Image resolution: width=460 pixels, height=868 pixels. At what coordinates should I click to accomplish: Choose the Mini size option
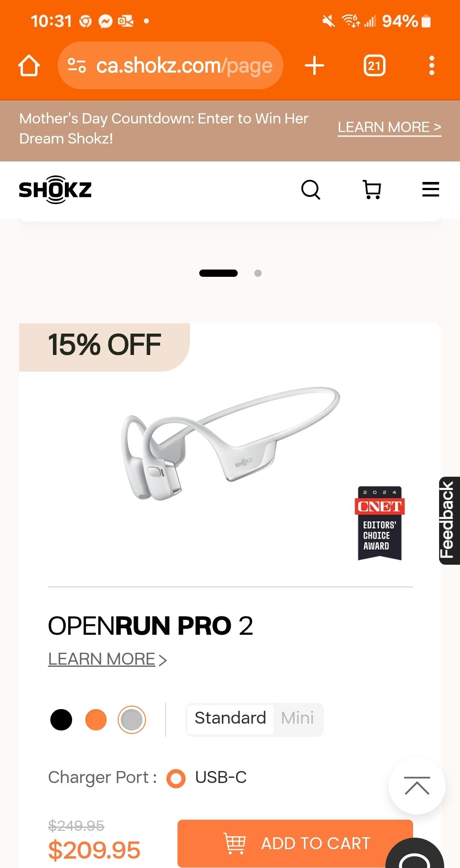[297, 719]
